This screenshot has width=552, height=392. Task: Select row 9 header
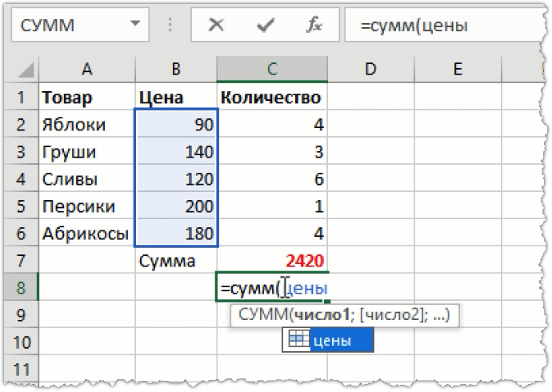[x=21, y=314]
